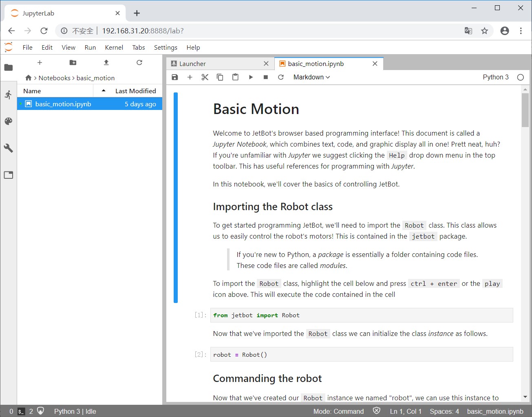
Task: Click the Upload Files icon
Action: pos(106,63)
